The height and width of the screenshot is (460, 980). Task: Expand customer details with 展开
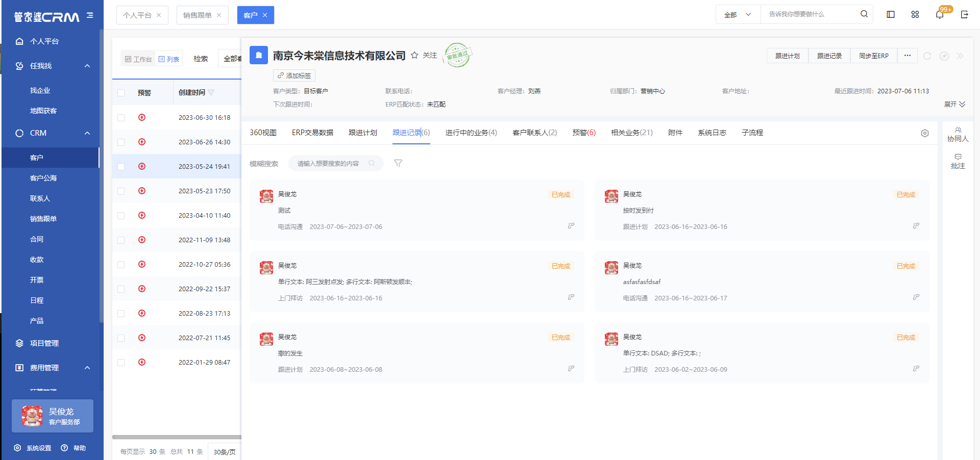[x=954, y=104]
